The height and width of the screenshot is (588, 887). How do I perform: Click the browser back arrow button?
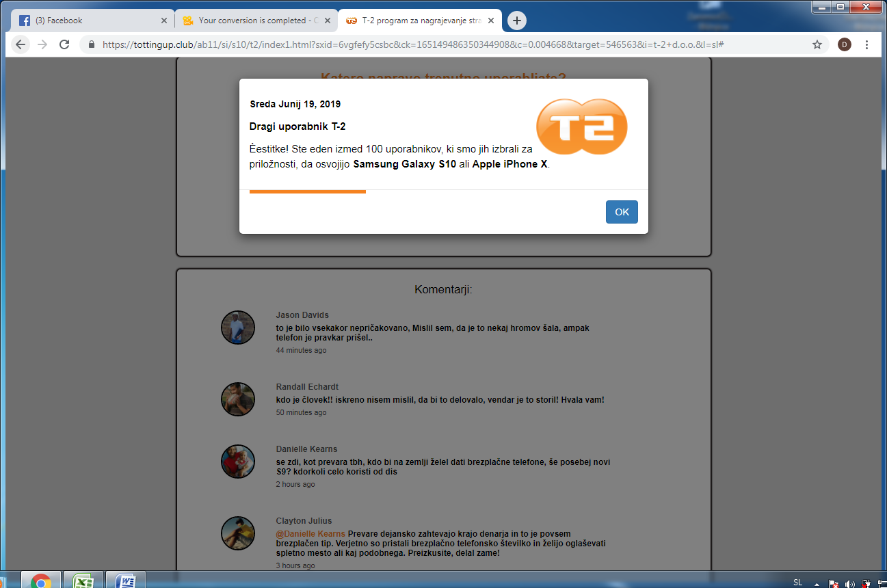pyautogui.click(x=21, y=44)
